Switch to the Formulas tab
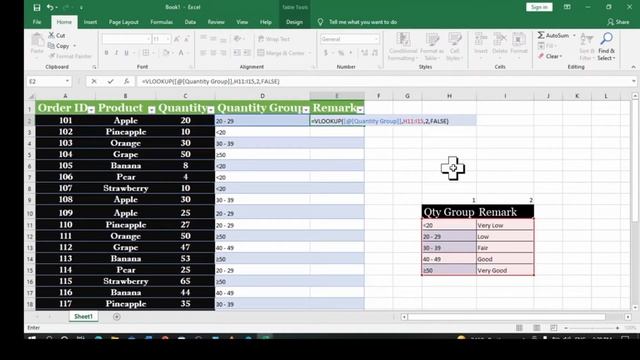640x360 pixels. [162, 22]
